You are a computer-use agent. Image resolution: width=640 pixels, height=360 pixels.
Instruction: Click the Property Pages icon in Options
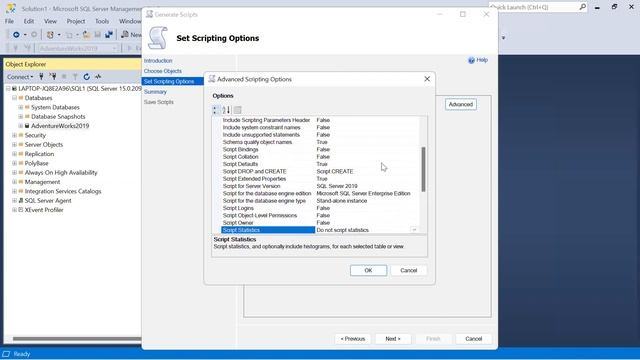tap(238, 110)
